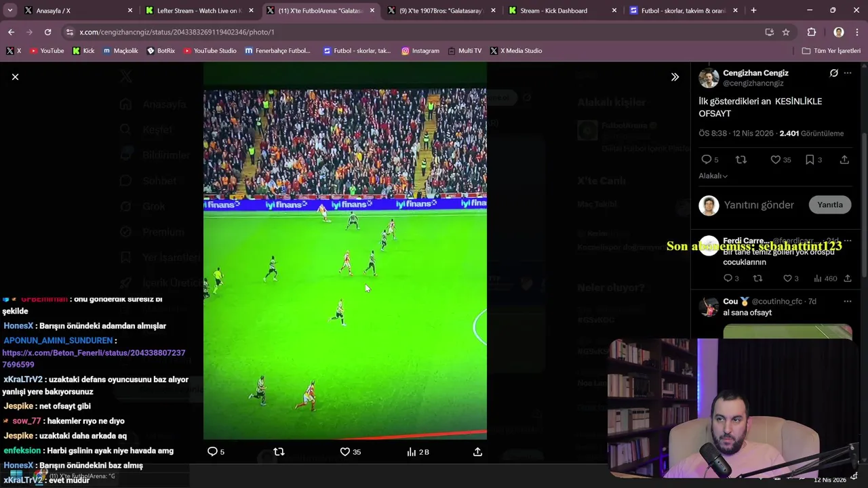Open a new browser tab
Viewport: 868px width, 488px height.
point(753,11)
